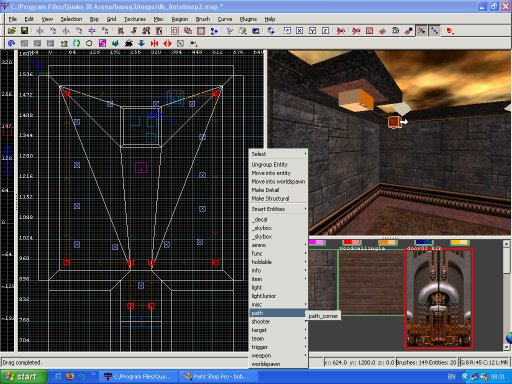Open the Textures menu
The image size is (512, 384).
click(x=135, y=19)
